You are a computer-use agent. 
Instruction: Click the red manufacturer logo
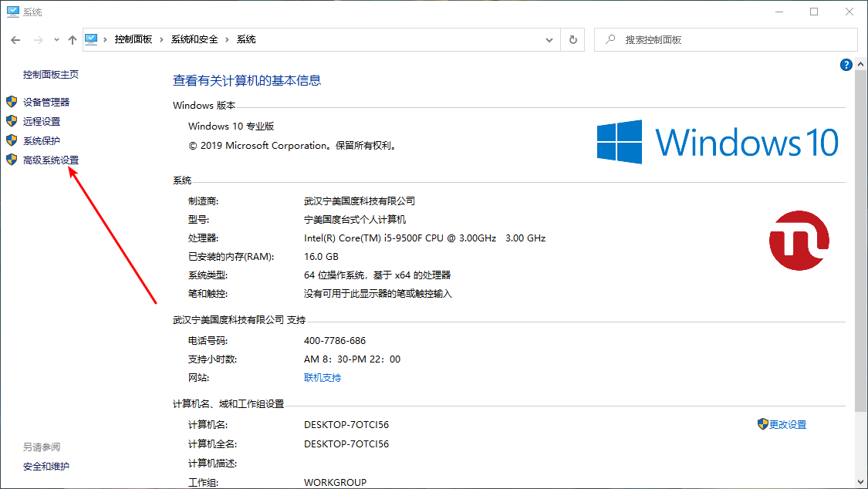799,241
